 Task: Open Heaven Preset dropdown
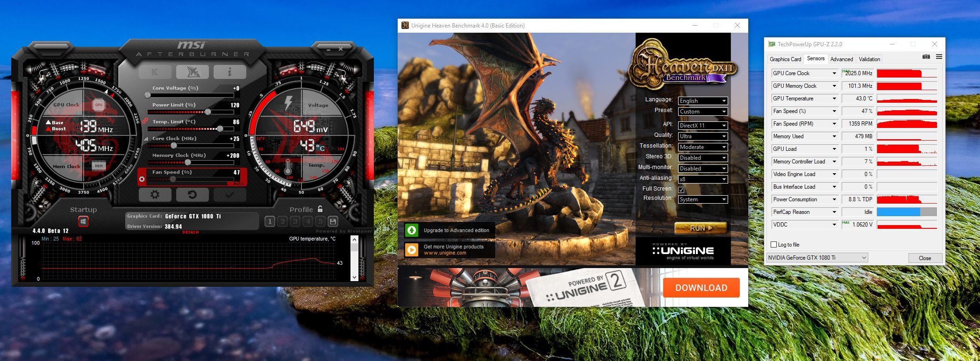tap(703, 112)
